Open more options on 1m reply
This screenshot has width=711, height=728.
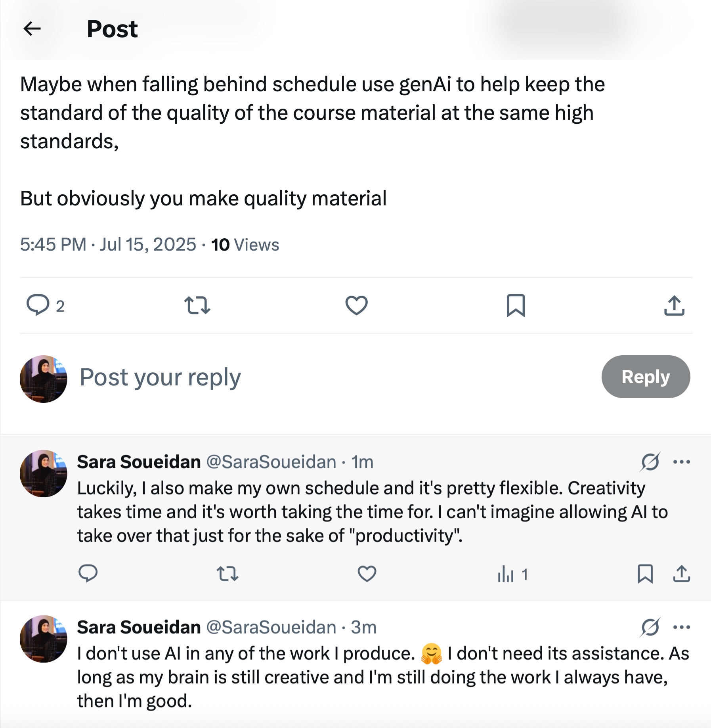681,462
